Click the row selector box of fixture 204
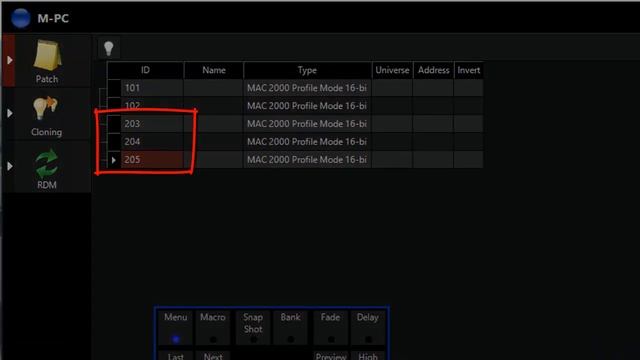Viewport: 640px width, 360px height. [x=114, y=142]
